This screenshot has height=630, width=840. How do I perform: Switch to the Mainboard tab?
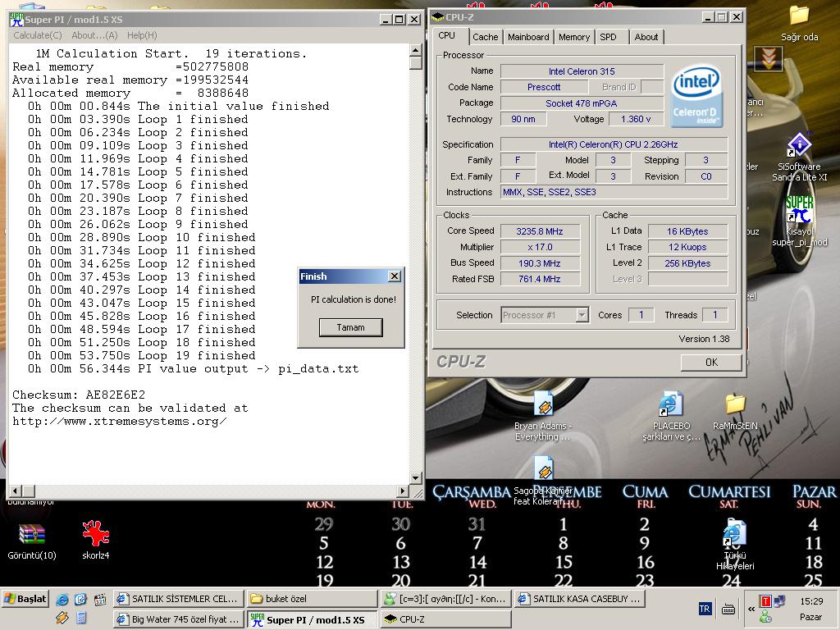(528, 37)
